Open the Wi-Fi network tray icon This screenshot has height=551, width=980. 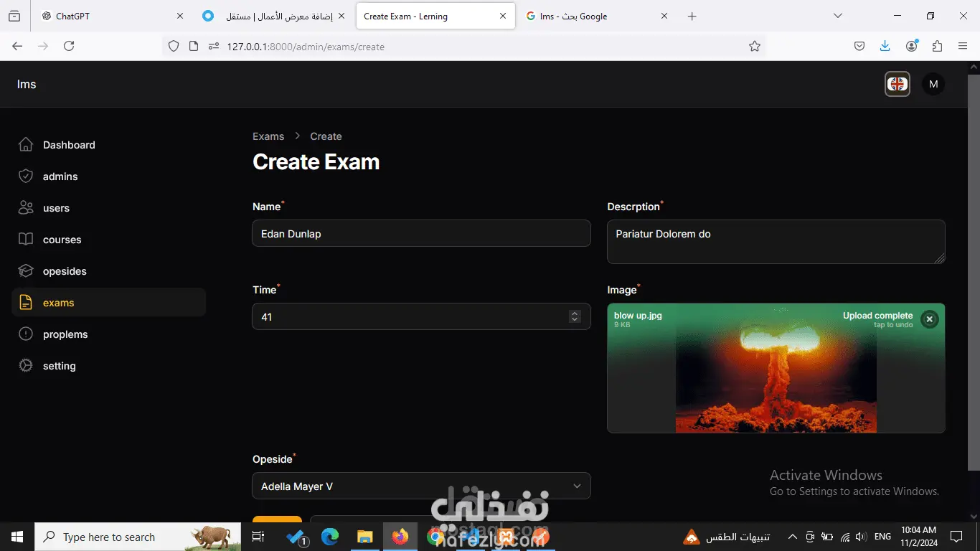tap(845, 537)
